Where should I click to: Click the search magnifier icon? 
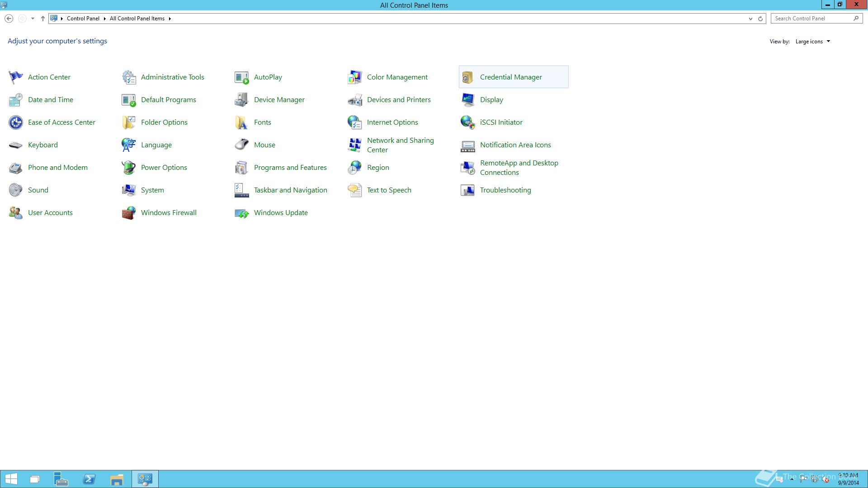856,19
